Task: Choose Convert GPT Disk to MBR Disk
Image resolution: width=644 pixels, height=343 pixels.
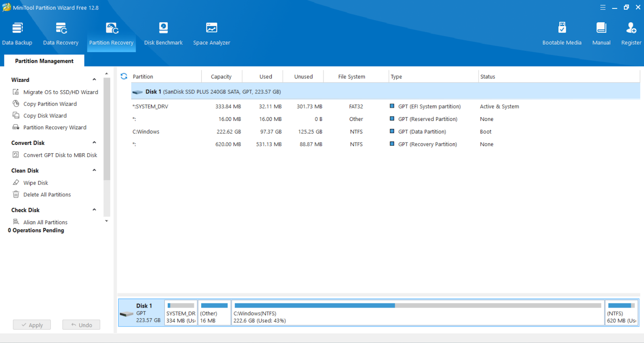Action: (60, 155)
